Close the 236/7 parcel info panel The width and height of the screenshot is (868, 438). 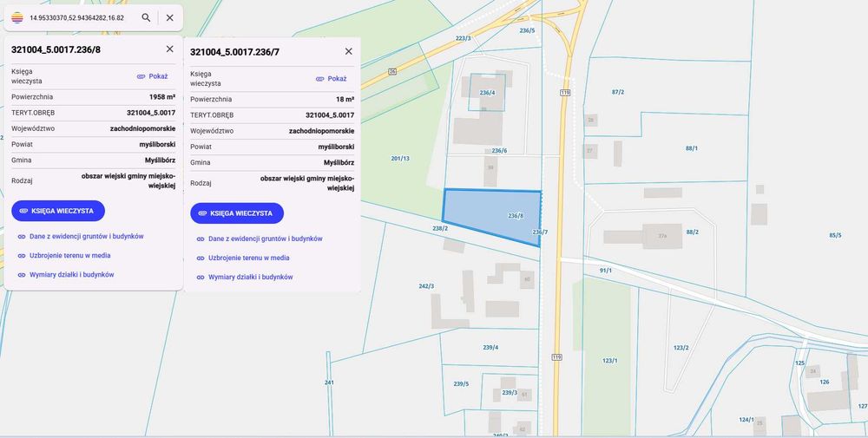click(x=349, y=51)
